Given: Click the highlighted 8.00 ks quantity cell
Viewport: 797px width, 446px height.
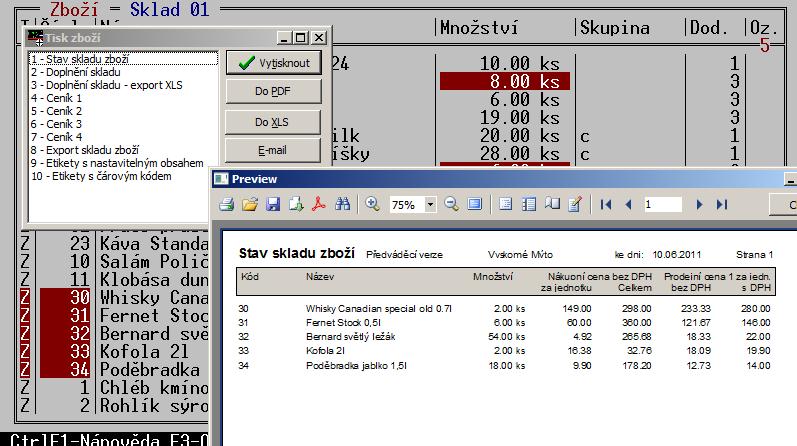Looking at the screenshot, I should pyautogui.click(x=505, y=81).
